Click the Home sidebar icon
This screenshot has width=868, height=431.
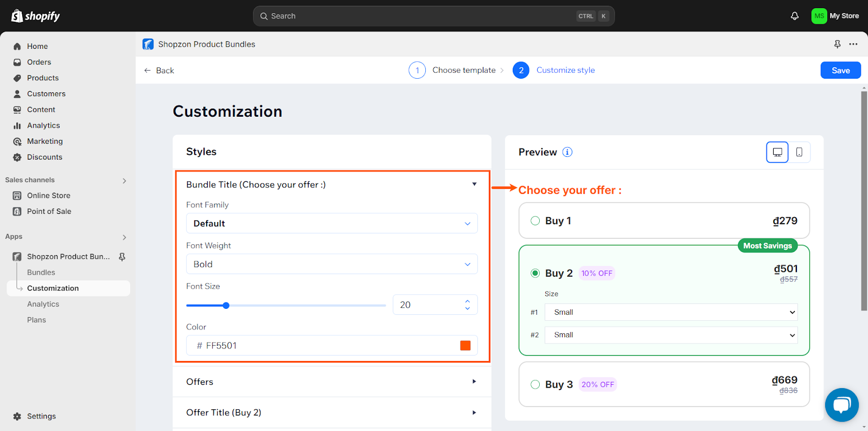pos(17,46)
